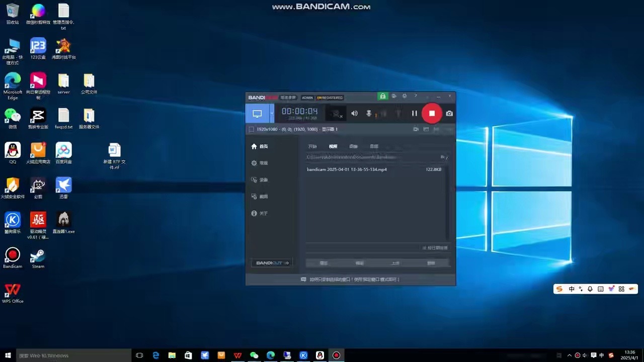Viewport: 644px width, 362px height.
Task: Toggle the speaker sound in Bandicam
Action: pos(354,114)
